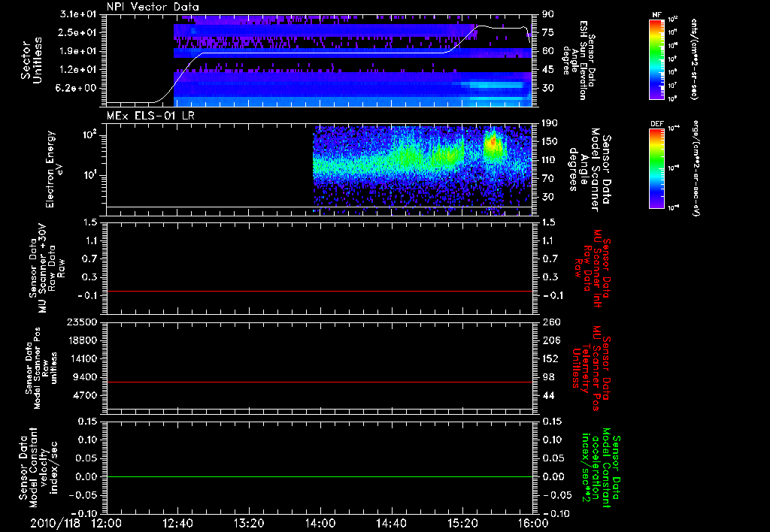The height and width of the screenshot is (532, 770).
Task: Click the 206 telemetry tick label
Action: [550, 340]
